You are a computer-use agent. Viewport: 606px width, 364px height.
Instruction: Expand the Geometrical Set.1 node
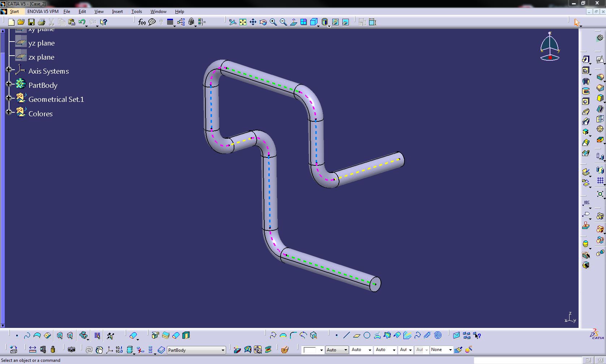tap(9, 97)
